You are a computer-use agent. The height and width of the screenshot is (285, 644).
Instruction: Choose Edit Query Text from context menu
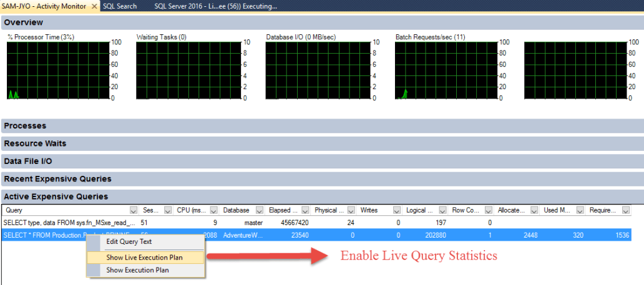(x=129, y=241)
